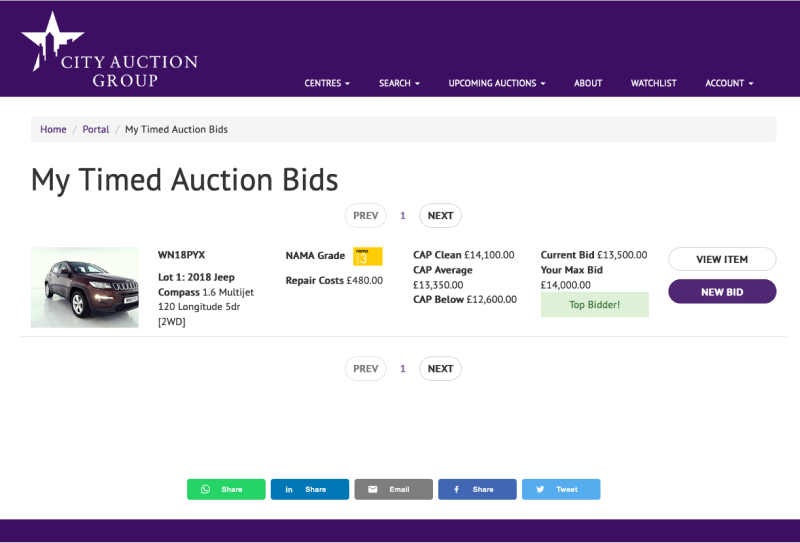The height and width of the screenshot is (543, 800).
Task: Click the bottom Prev pagination button
Action: pos(365,368)
